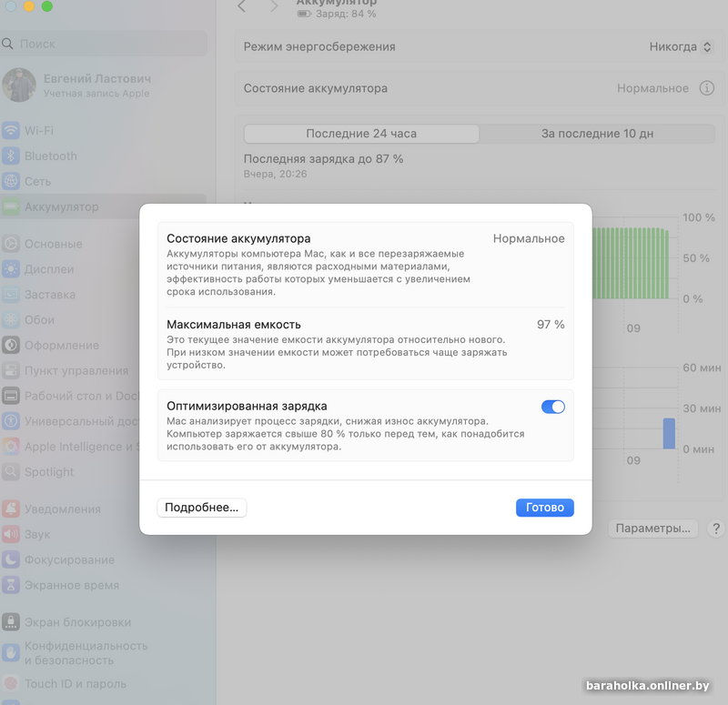Switch to За последние 10 дн tab
The image size is (728, 705).
597,134
